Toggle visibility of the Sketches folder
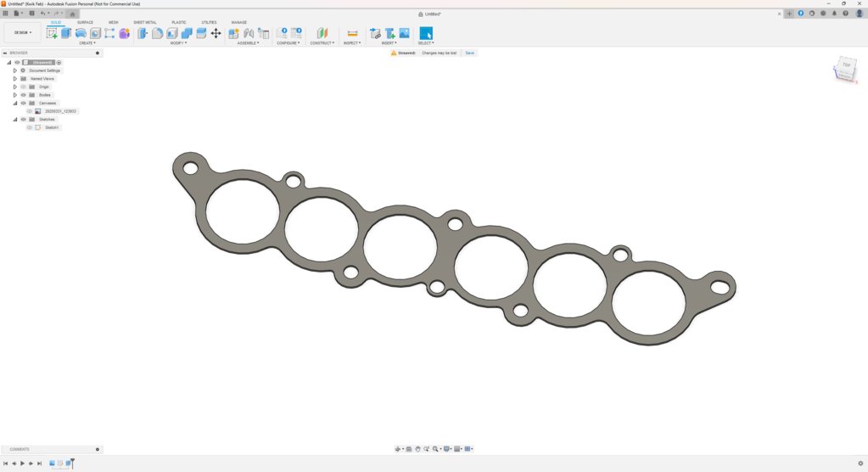Viewport: 868px width, 472px height. (x=23, y=119)
